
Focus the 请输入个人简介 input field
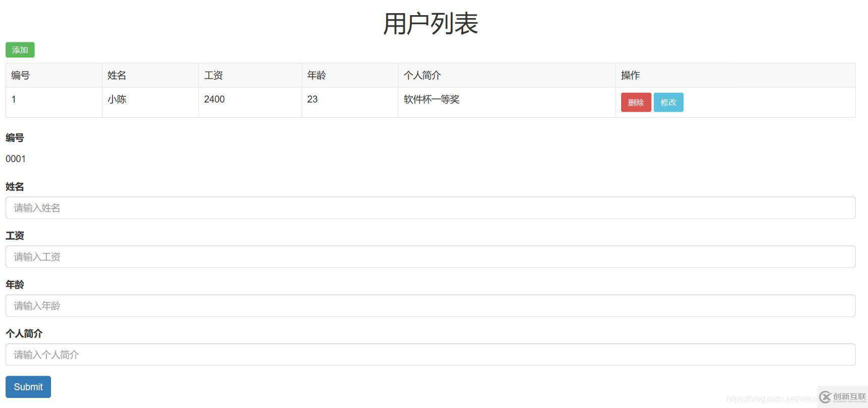point(430,354)
